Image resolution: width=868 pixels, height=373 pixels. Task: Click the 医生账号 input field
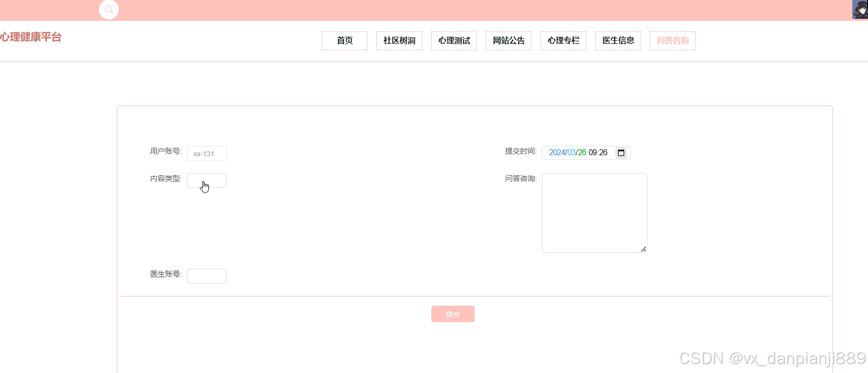click(x=207, y=276)
